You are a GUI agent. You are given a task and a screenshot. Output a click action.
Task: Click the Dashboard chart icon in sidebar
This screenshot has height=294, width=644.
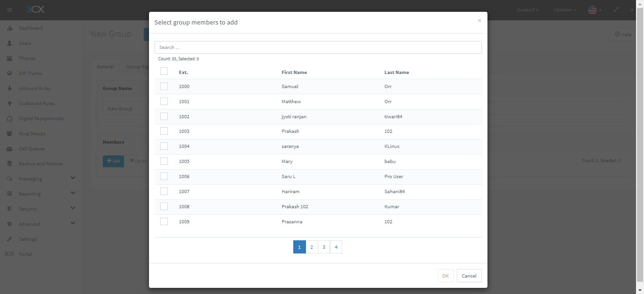9,28
